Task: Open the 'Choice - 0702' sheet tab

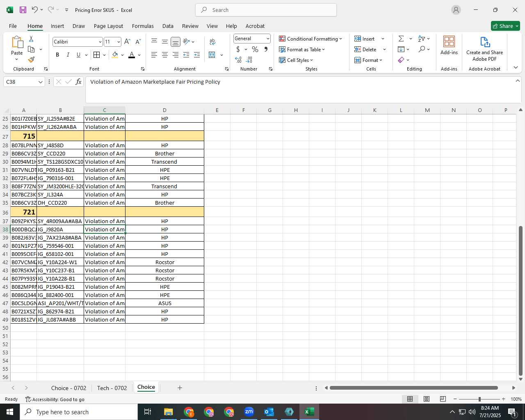Action: click(68, 388)
